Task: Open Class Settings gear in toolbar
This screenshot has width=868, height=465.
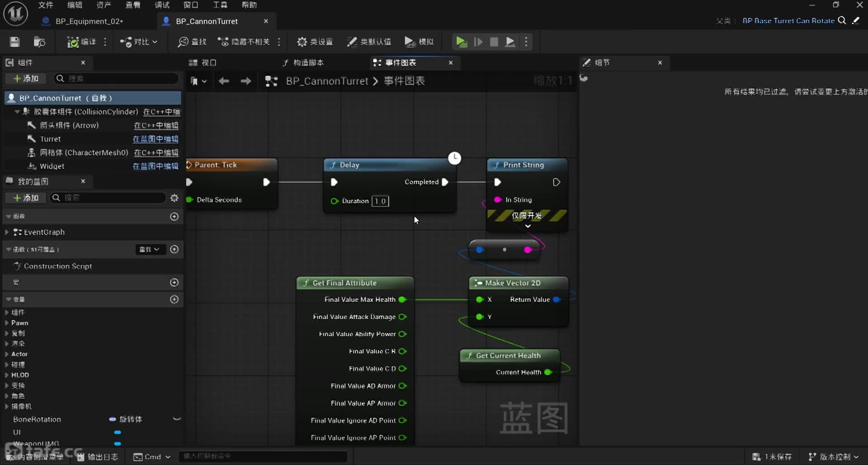Action: 302,42
